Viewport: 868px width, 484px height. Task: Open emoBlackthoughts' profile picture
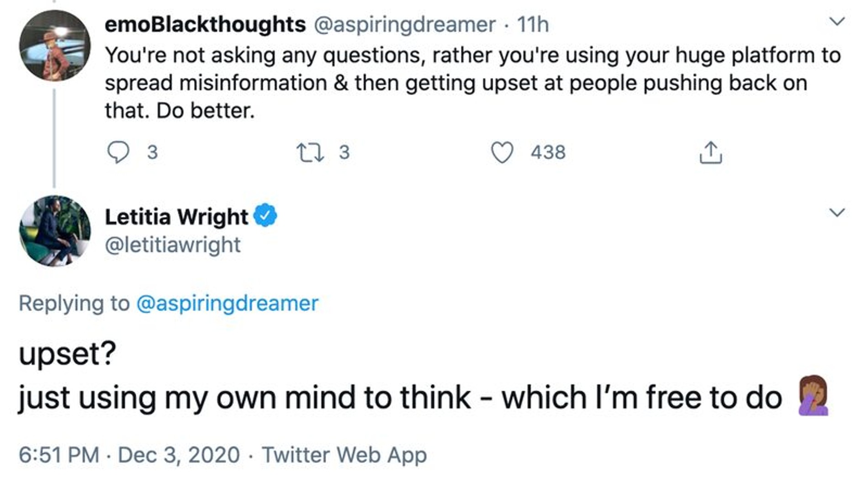[55, 46]
